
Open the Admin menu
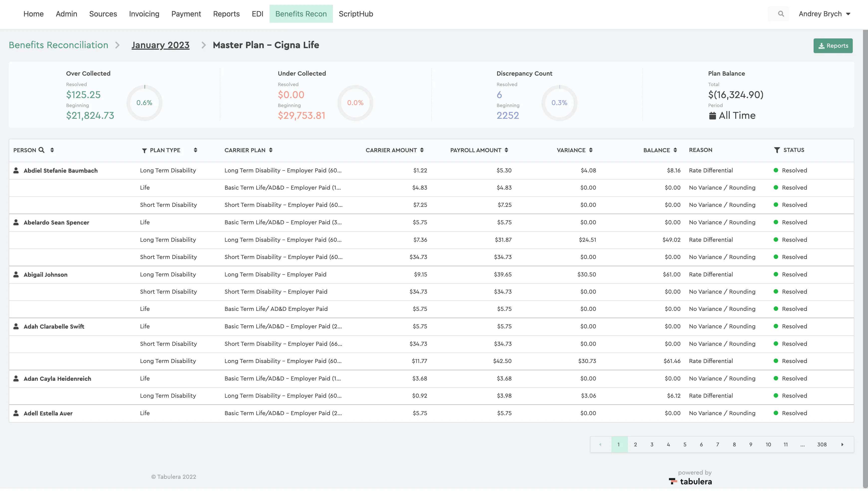(x=66, y=14)
